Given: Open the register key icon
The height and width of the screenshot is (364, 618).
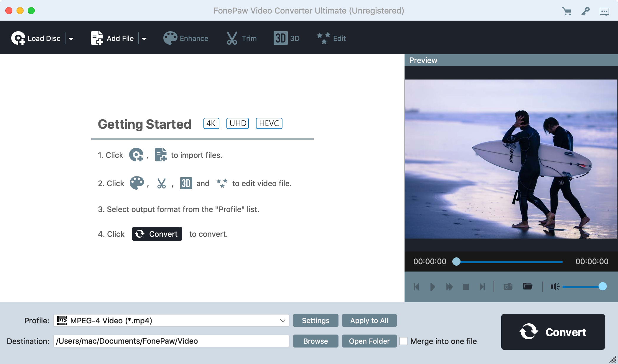Looking at the screenshot, I should point(586,11).
